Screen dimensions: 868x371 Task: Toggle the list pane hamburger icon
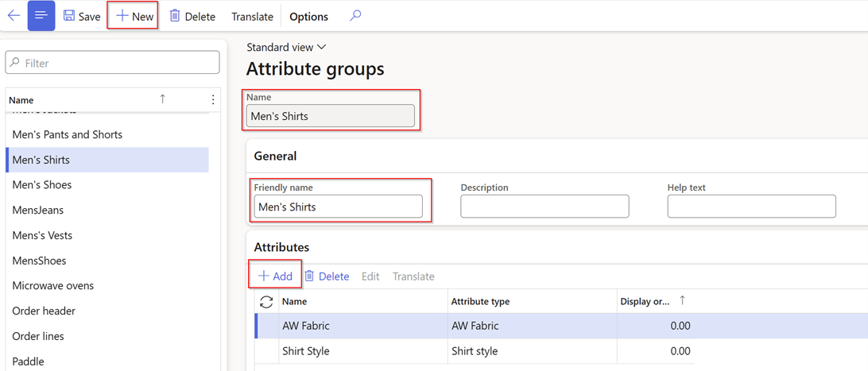pos(41,16)
